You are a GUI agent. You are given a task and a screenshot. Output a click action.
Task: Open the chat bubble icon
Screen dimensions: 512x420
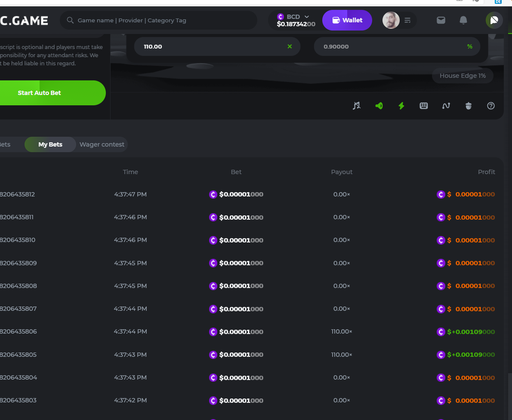pos(494,20)
